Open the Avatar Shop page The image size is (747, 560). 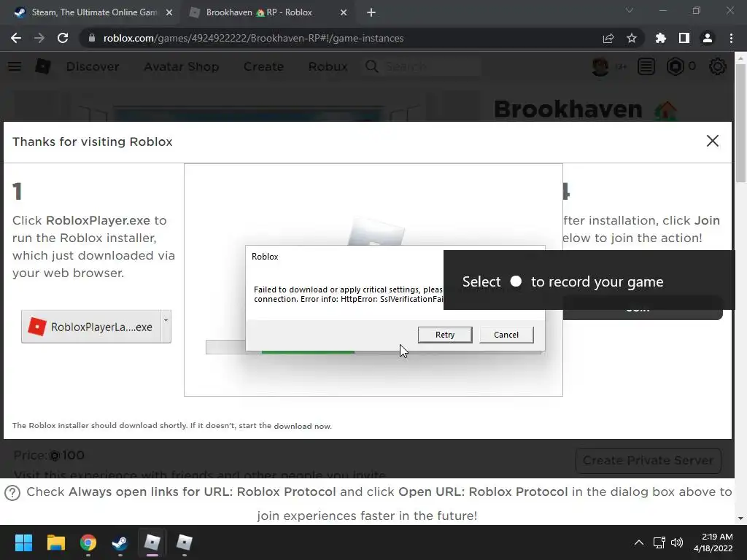[182, 66]
